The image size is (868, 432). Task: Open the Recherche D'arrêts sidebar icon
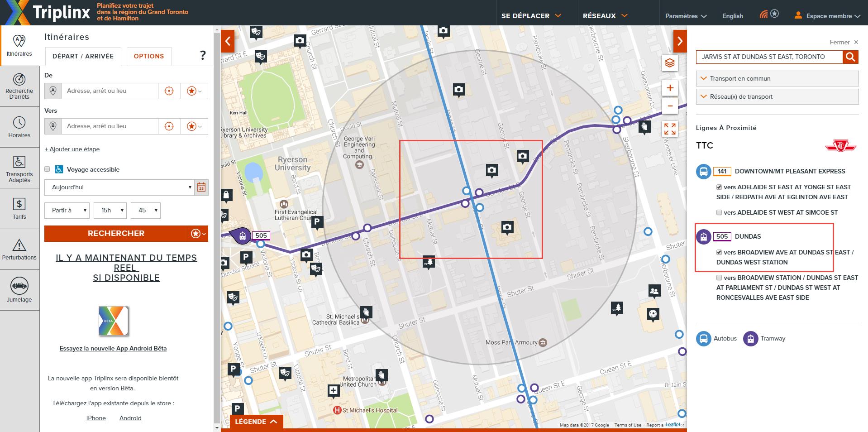tap(19, 86)
